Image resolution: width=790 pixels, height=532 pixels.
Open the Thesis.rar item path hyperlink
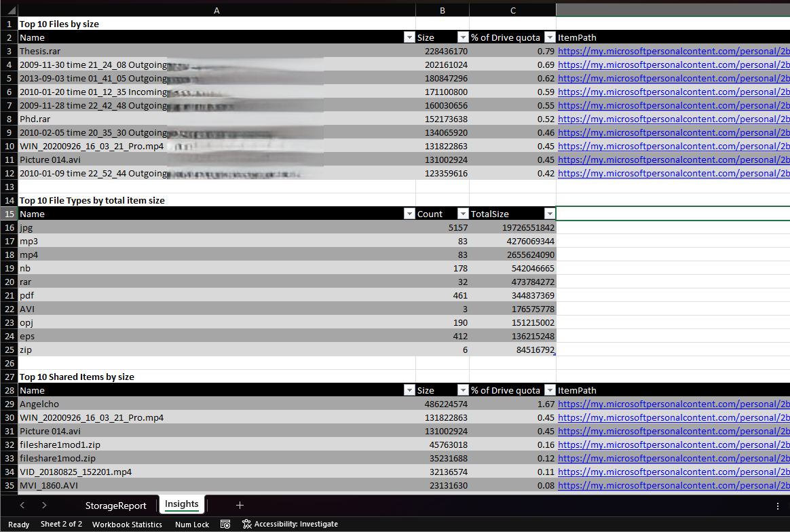click(x=673, y=51)
